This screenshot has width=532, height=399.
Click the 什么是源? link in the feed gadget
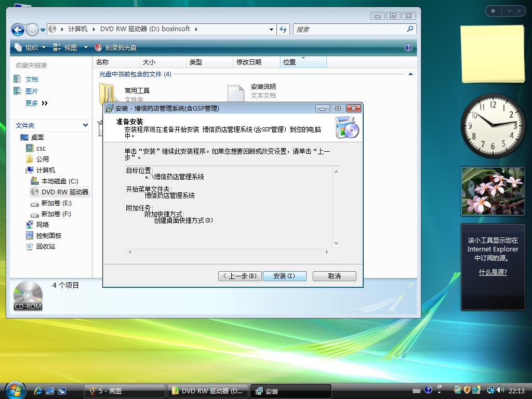click(493, 272)
